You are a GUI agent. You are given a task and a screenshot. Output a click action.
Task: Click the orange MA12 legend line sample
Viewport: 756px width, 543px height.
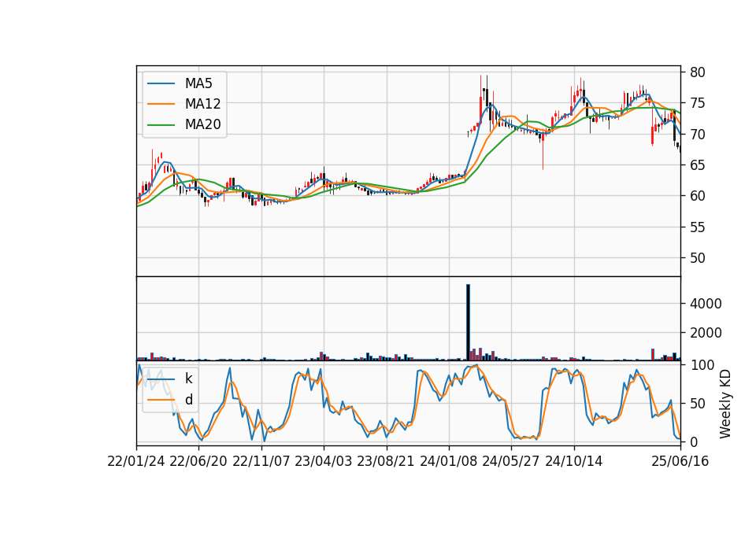(x=161, y=104)
